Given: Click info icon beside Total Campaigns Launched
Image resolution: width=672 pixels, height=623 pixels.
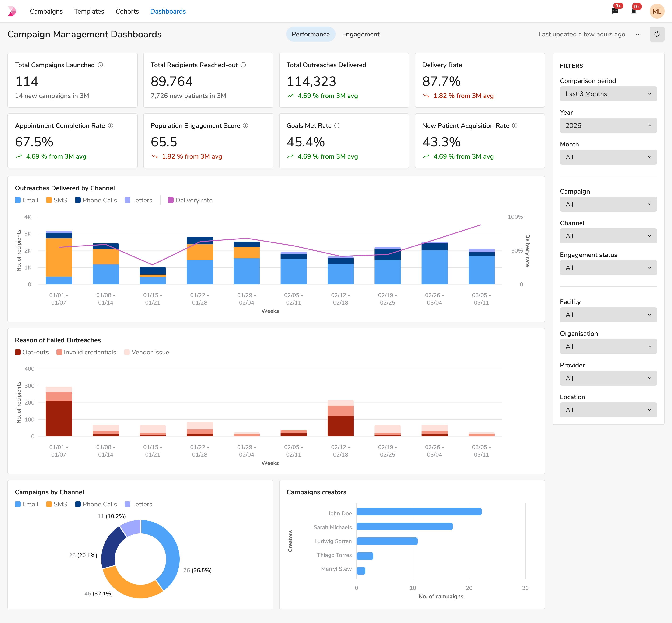Looking at the screenshot, I should pos(101,65).
